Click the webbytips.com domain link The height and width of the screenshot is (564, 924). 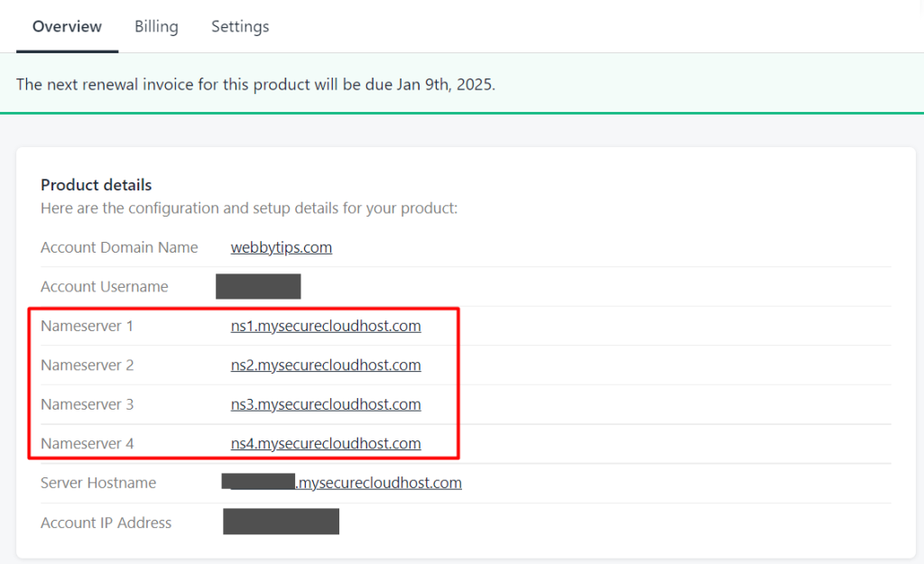(282, 247)
